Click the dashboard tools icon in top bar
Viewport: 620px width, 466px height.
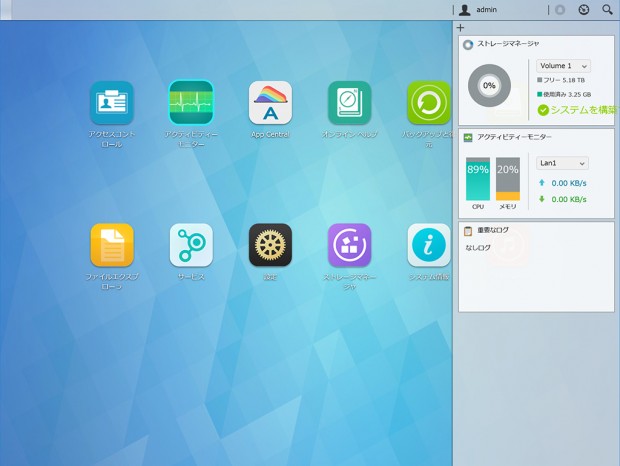click(584, 10)
